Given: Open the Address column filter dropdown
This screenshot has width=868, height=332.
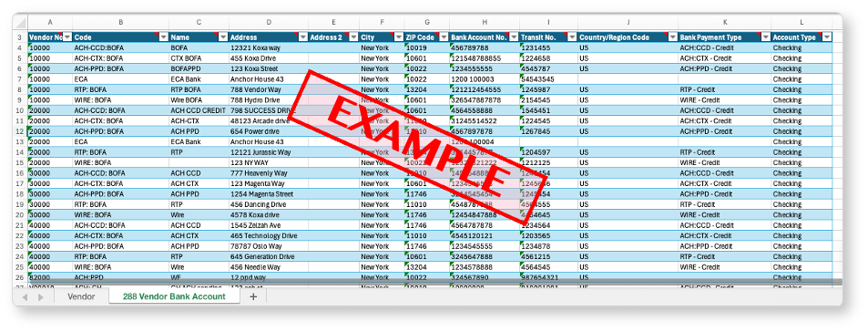Looking at the screenshot, I should (x=302, y=37).
